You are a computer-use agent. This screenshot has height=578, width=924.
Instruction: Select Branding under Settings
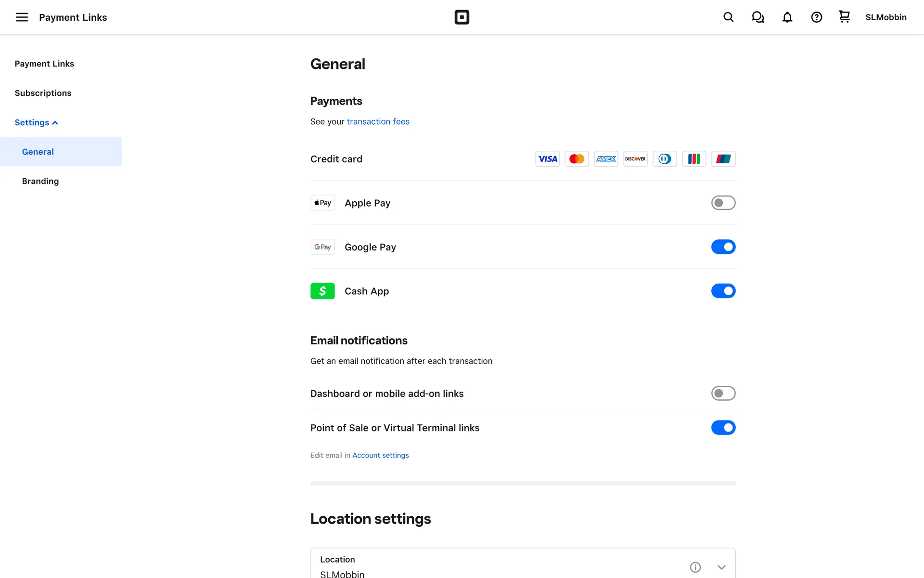pos(40,181)
